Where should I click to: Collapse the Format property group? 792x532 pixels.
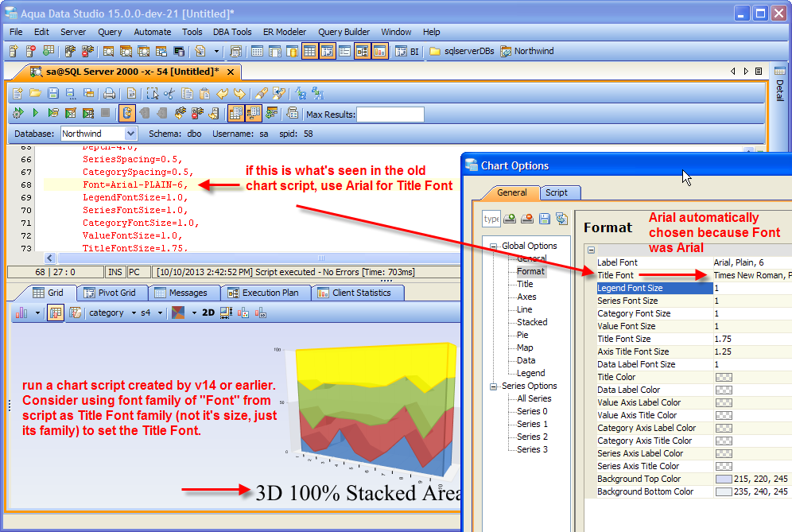pos(591,250)
